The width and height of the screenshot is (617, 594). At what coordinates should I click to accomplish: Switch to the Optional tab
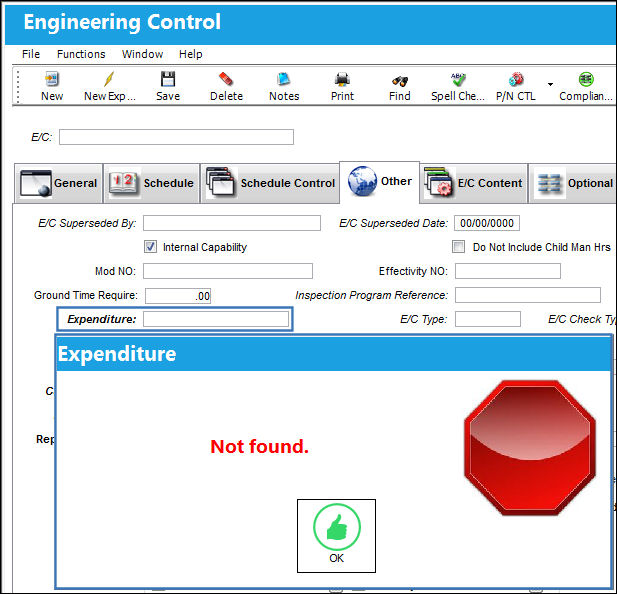573,183
